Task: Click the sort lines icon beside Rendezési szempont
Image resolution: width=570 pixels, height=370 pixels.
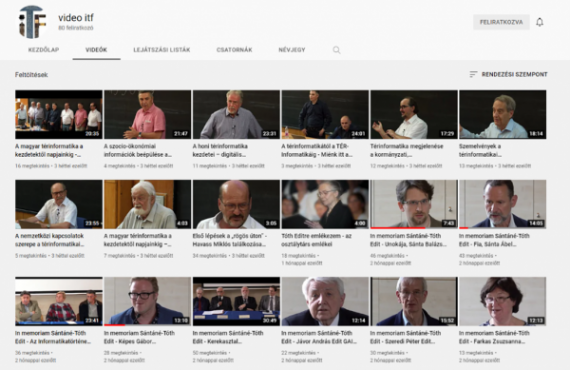Action: tap(473, 74)
